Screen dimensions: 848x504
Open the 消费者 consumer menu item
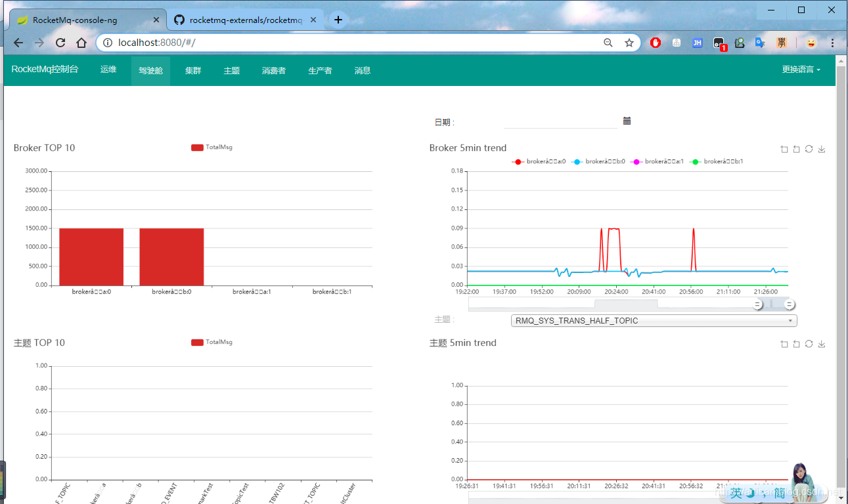pos(274,71)
